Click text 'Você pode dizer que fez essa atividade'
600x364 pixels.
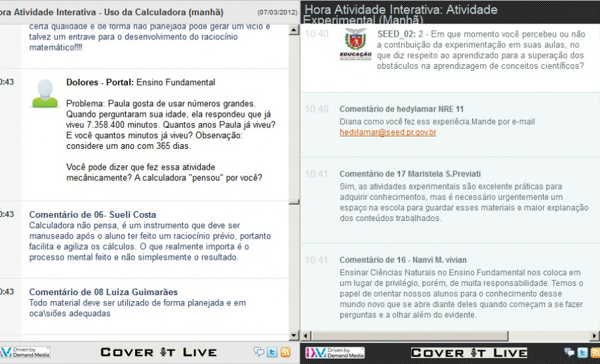[x=140, y=167]
